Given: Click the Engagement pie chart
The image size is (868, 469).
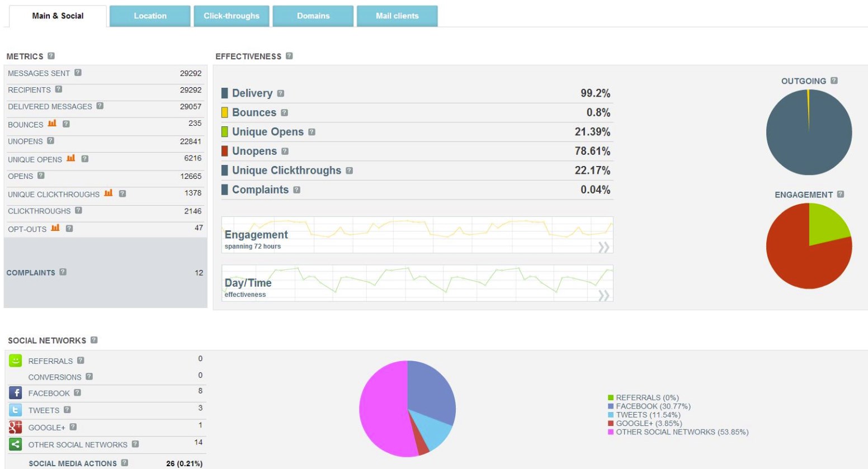Looking at the screenshot, I should [809, 246].
